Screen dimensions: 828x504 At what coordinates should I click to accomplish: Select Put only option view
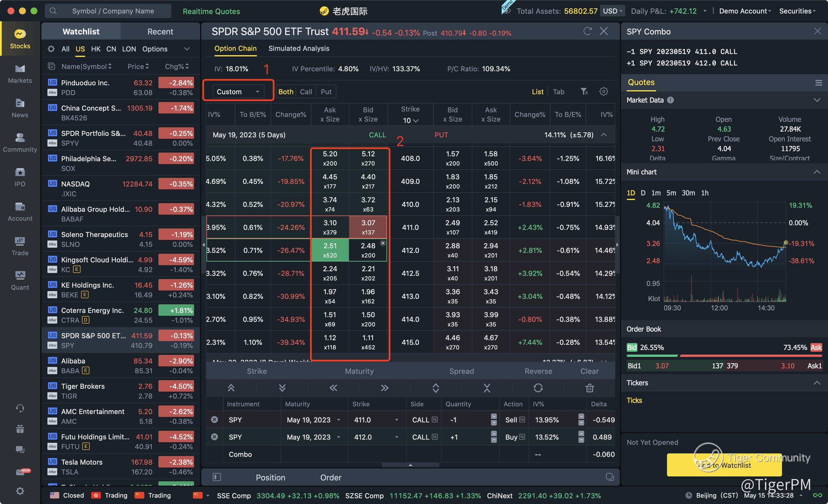pos(326,92)
